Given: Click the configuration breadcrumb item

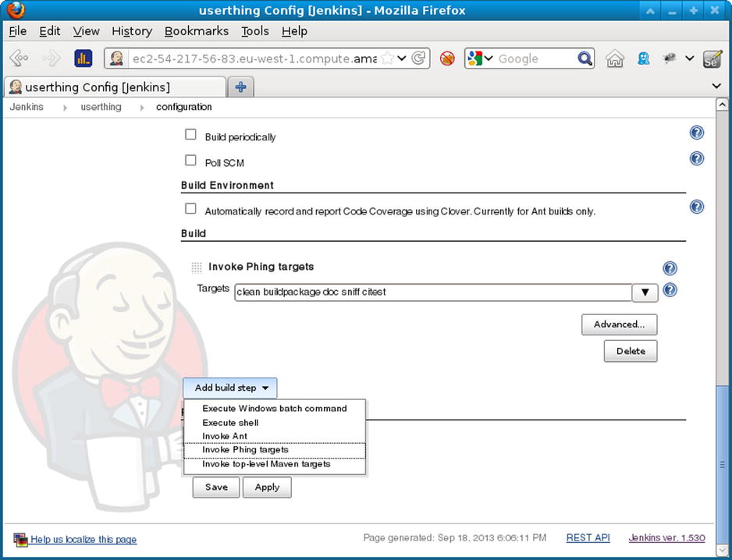Looking at the screenshot, I should pos(184,107).
